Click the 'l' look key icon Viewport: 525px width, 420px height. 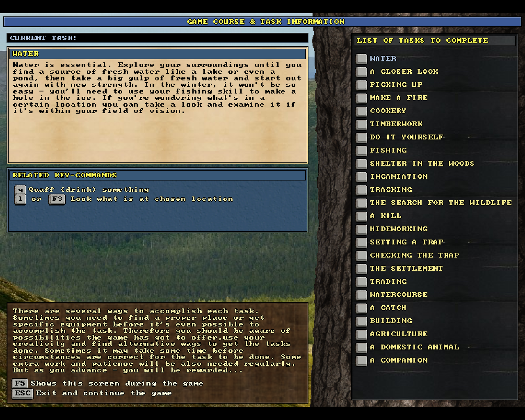[x=20, y=199]
